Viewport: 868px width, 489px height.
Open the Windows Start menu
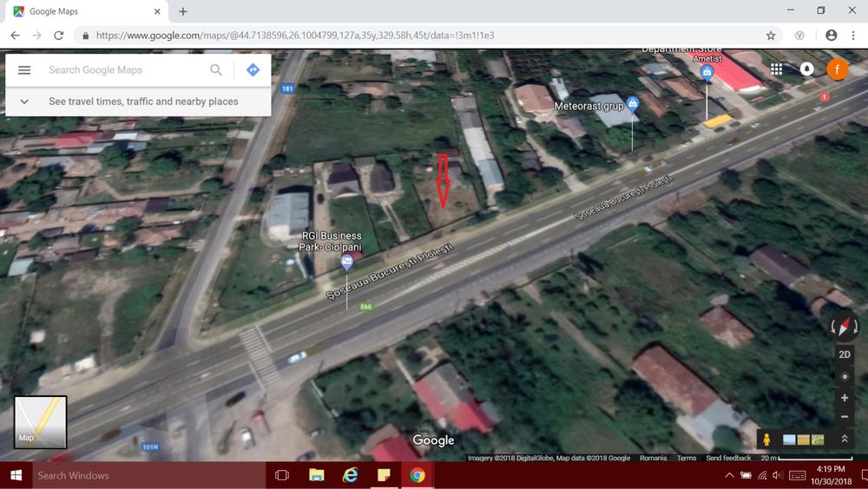(x=16, y=475)
